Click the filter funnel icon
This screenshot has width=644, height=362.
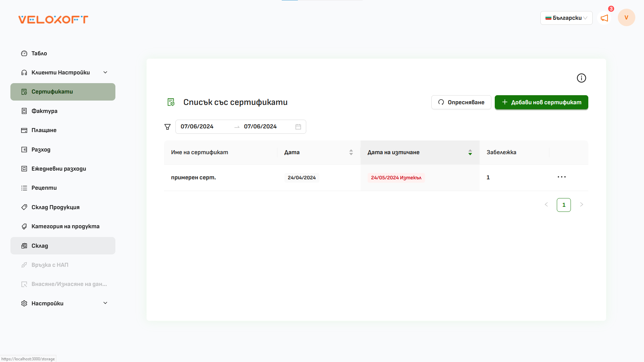click(x=167, y=127)
